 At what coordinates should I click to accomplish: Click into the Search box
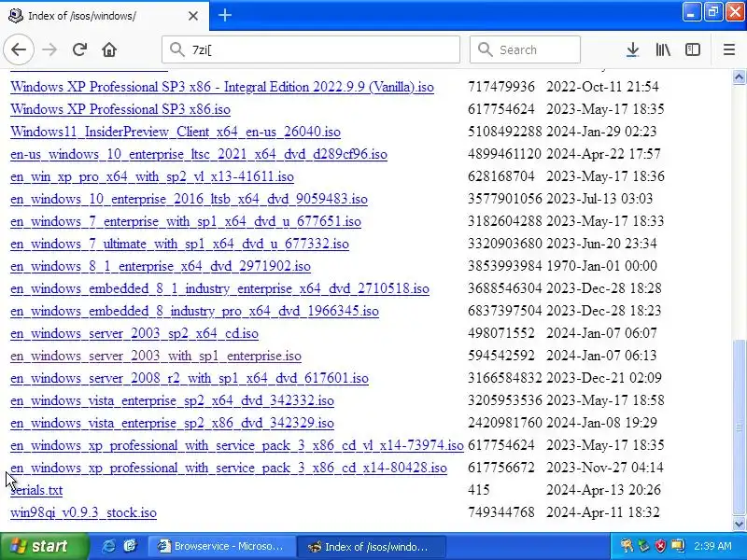(x=525, y=49)
